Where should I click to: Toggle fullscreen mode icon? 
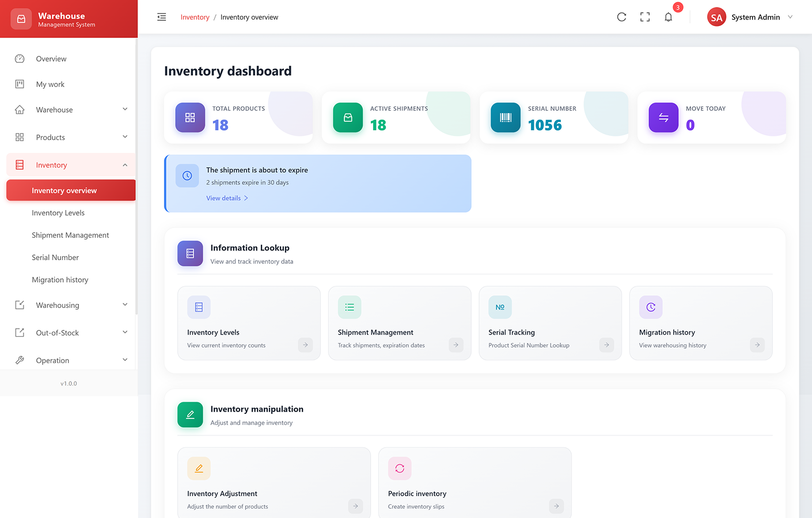645,17
